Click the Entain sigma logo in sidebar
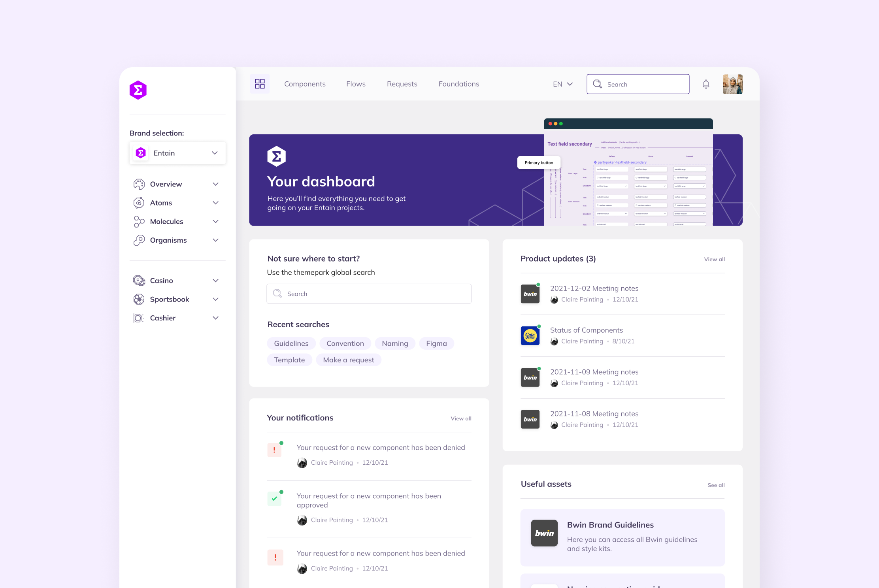The height and width of the screenshot is (588, 879). coord(138,90)
